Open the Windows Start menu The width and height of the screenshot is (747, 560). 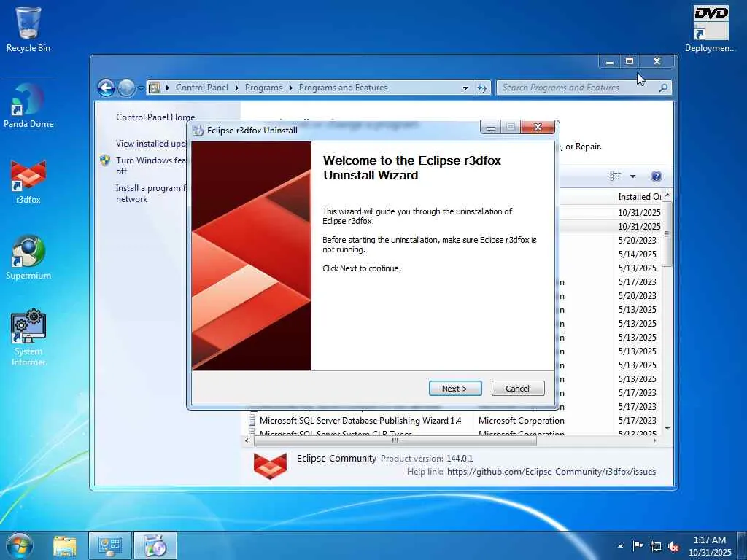[19, 545]
